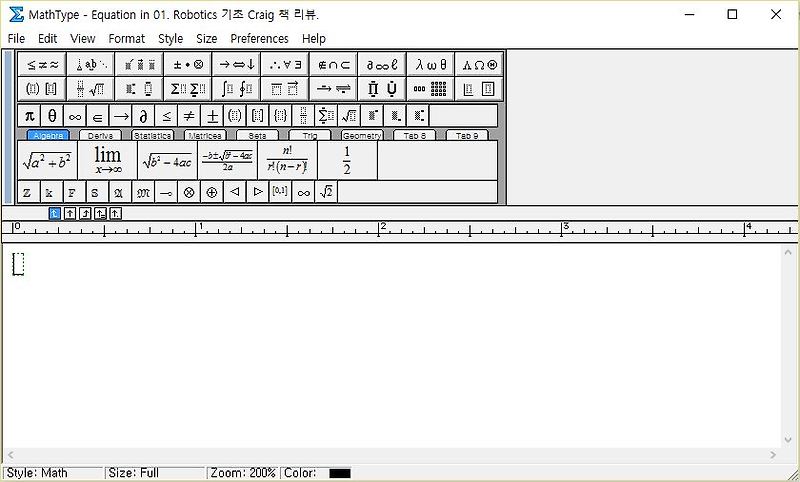Insert the square root of a²+b² expression
This screenshot has height=482, width=800.
[47, 161]
